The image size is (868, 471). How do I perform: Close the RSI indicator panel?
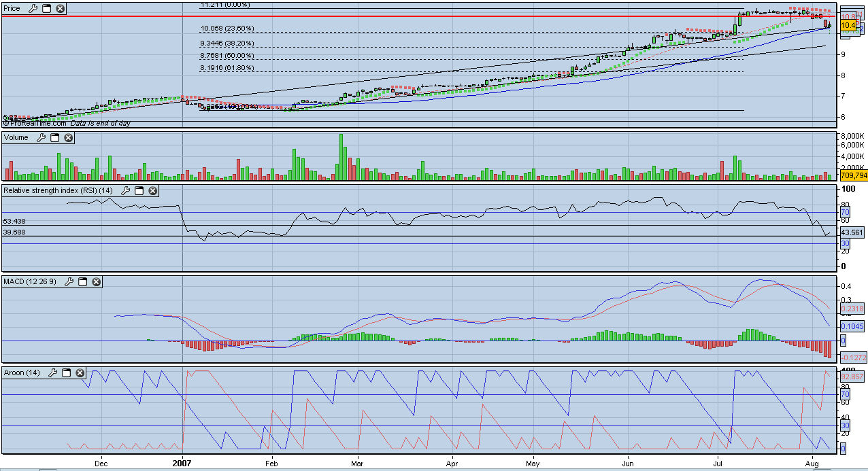152,191
